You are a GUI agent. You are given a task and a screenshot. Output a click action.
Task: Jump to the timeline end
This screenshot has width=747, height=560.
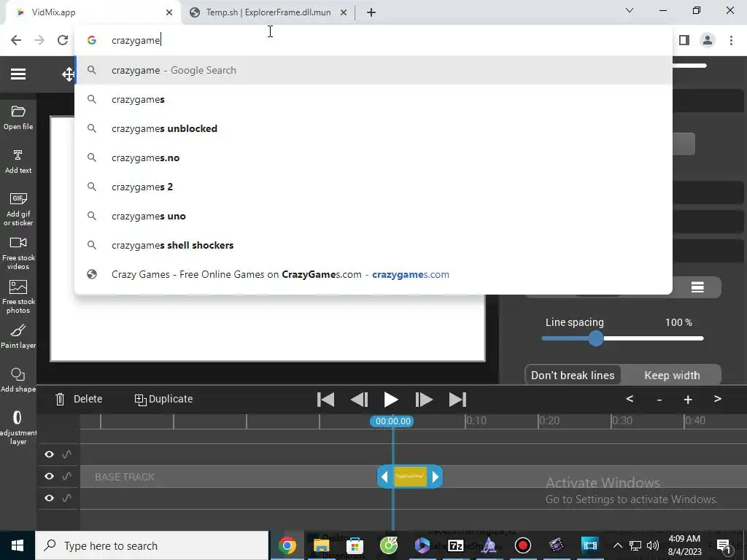tap(457, 400)
